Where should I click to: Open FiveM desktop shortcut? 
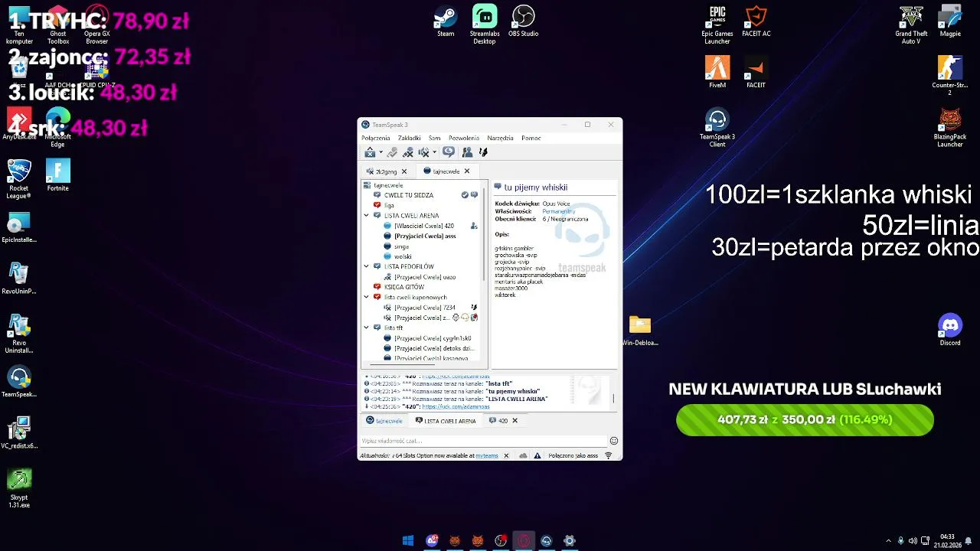pos(717,72)
